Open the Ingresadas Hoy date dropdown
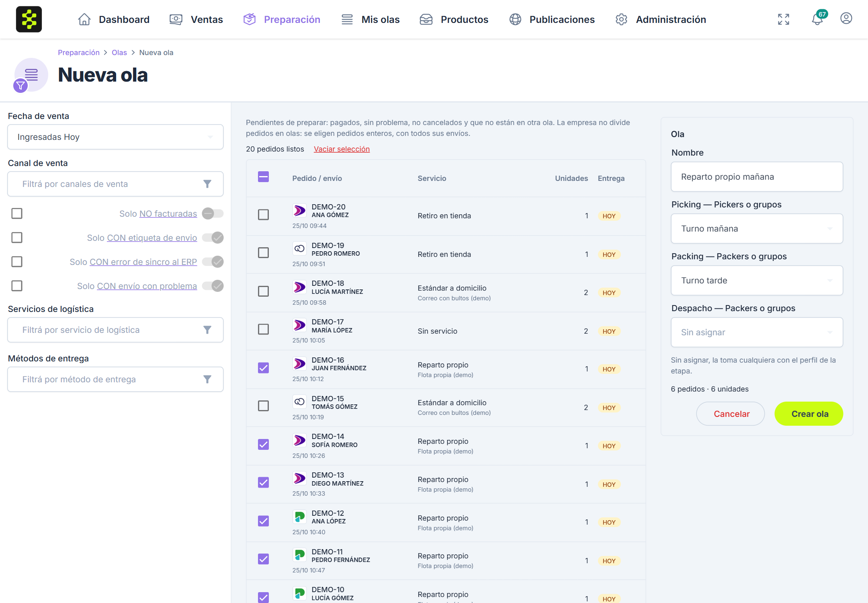The image size is (868, 603). point(115,137)
